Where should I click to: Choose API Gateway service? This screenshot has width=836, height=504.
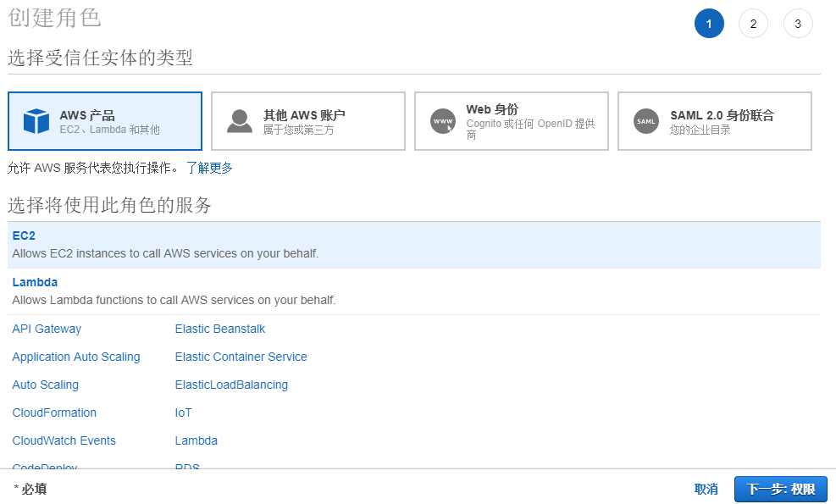47,329
